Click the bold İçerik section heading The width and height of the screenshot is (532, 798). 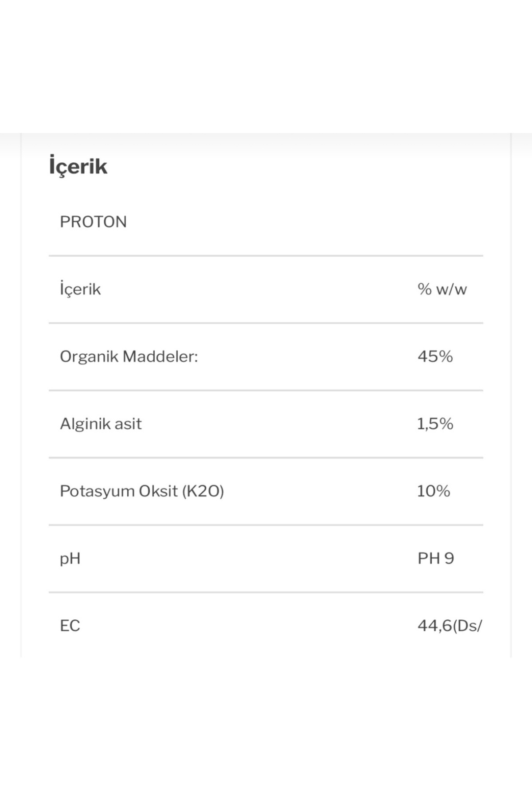click(78, 167)
